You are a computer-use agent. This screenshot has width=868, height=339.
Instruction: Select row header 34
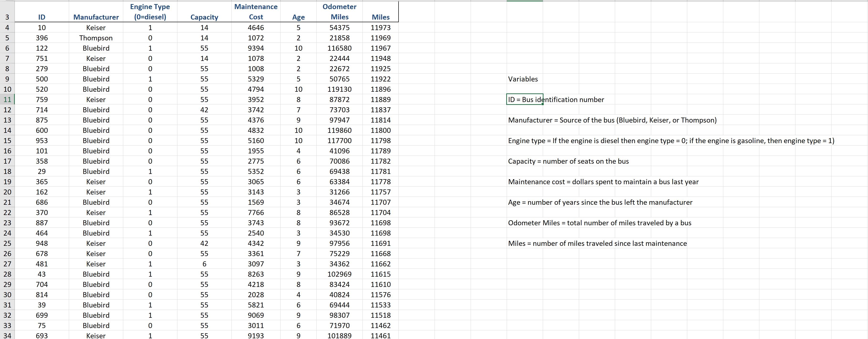(7, 336)
